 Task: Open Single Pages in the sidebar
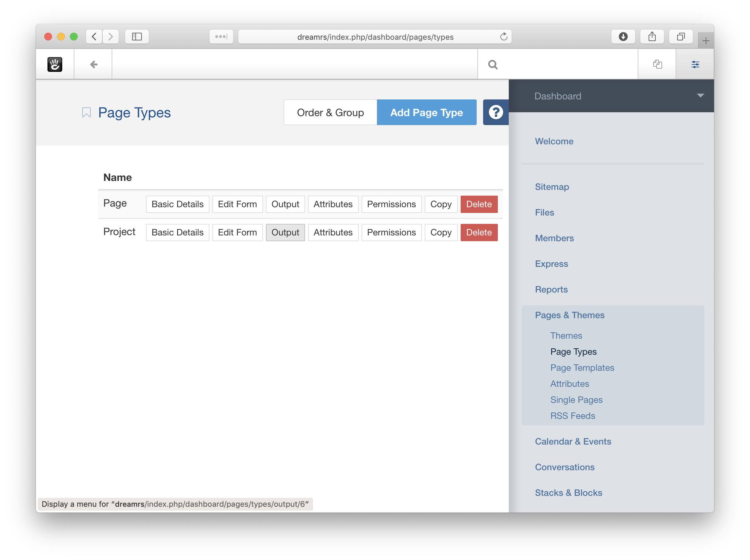[576, 400]
